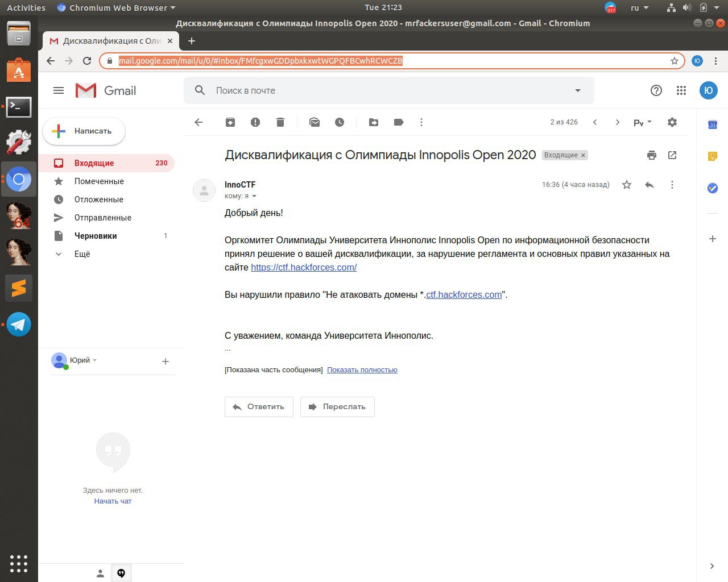The height and width of the screenshot is (582, 728).
Task: Reload the page
Action: 87,61
